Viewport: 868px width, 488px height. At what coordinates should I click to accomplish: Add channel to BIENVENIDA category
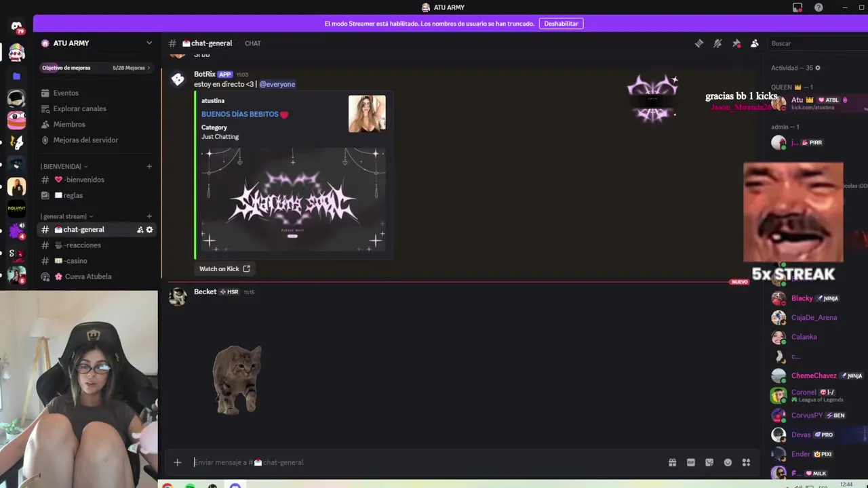click(x=149, y=166)
